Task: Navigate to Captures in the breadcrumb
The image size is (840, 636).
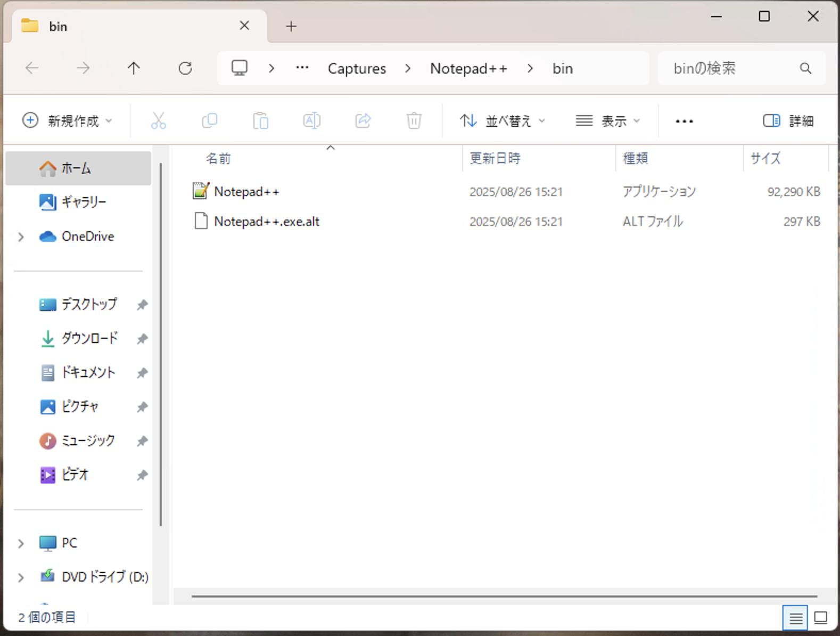Action: pos(357,69)
